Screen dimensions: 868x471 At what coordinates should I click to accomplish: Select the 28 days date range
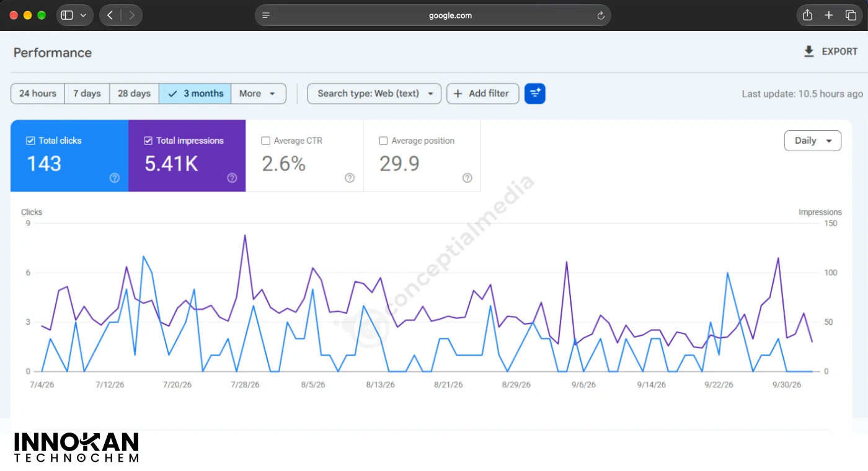click(134, 94)
